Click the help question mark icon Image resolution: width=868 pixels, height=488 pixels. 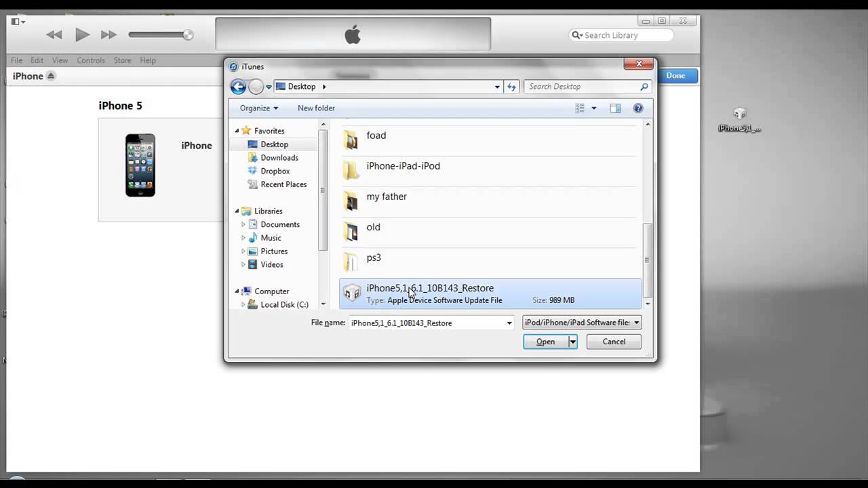[637, 108]
